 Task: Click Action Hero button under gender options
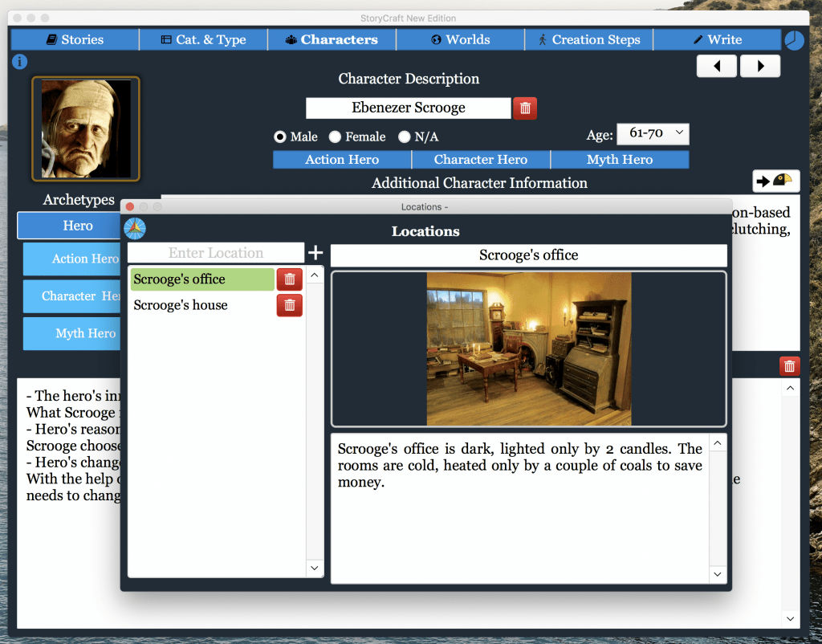click(x=342, y=160)
